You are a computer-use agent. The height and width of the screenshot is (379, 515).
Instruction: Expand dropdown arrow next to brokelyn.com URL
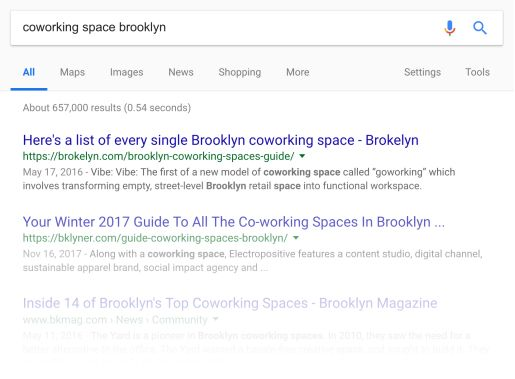coord(302,156)
